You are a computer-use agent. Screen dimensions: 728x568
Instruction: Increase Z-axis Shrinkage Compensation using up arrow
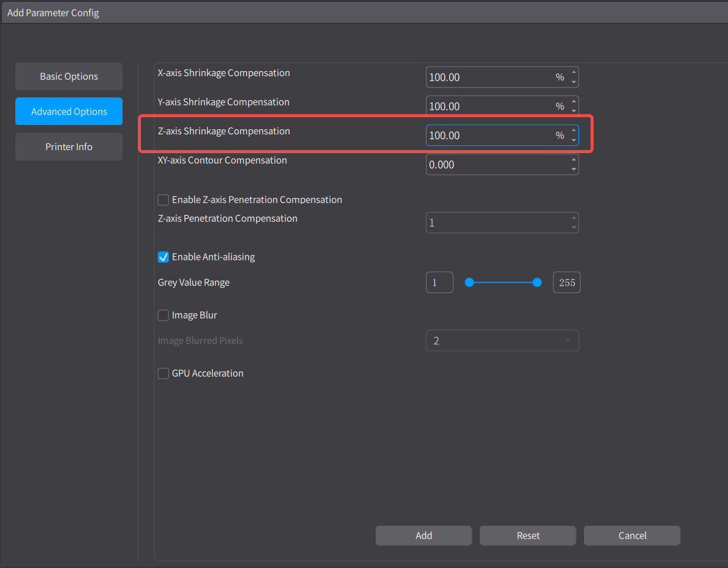tap(574, 131)
